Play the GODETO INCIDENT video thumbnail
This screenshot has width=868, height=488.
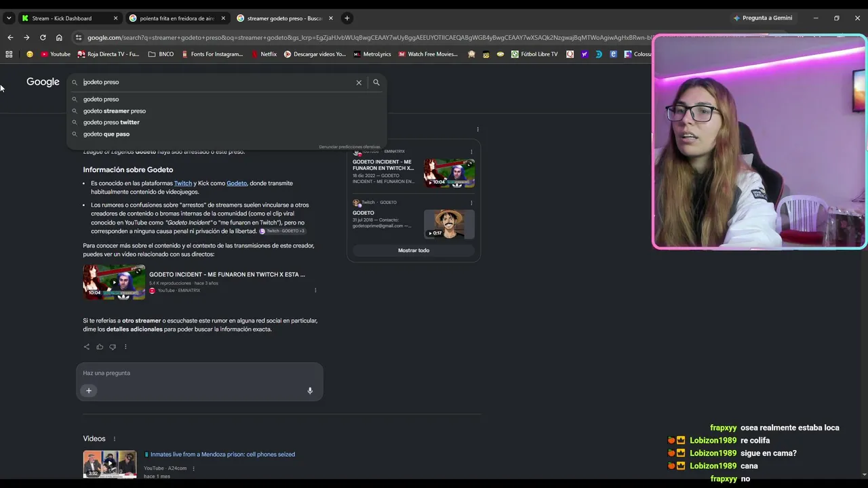tap(114, 282)
